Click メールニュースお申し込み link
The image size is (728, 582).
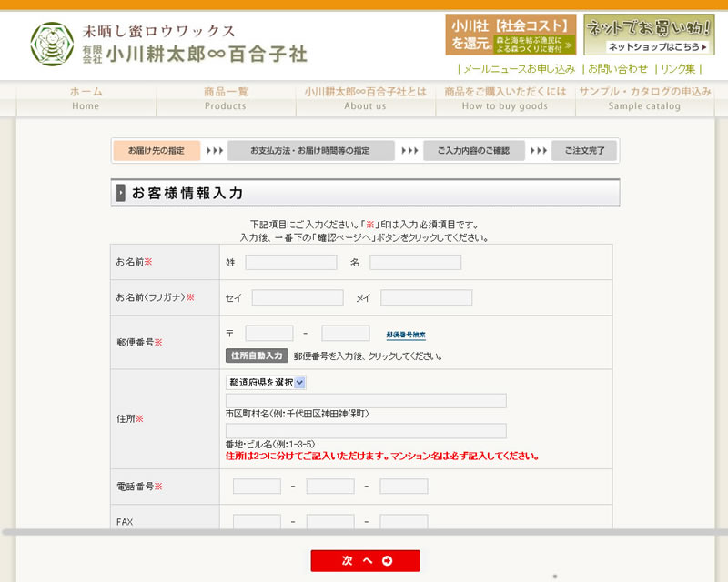[x=519, y=69]
